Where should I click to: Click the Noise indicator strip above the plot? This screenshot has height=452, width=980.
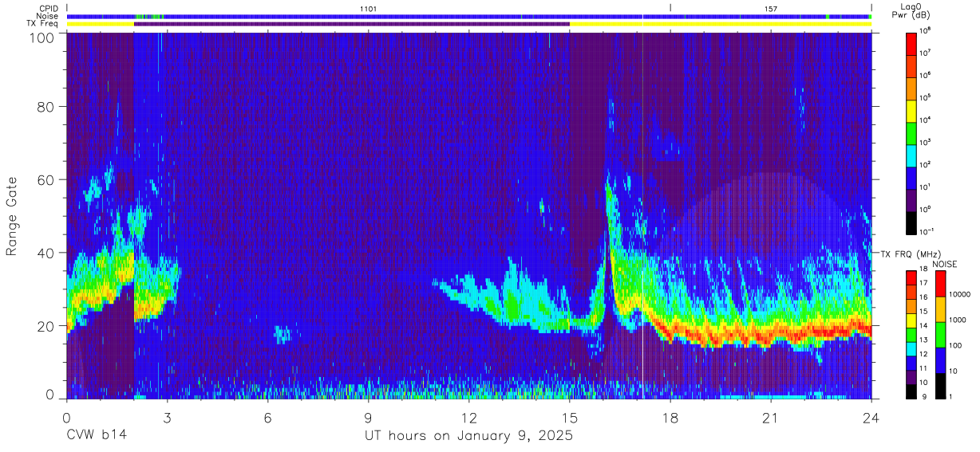tap(469, 16)
